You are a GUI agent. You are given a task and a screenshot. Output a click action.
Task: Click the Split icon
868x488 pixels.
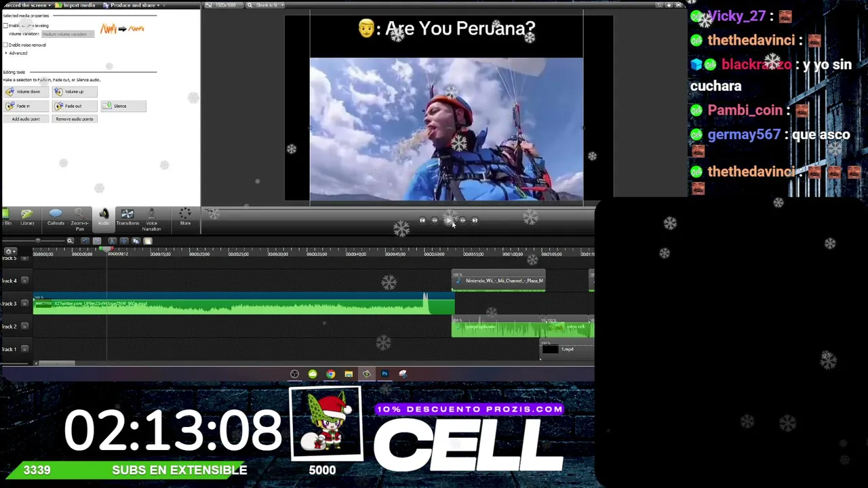click(x=123, y=241)
